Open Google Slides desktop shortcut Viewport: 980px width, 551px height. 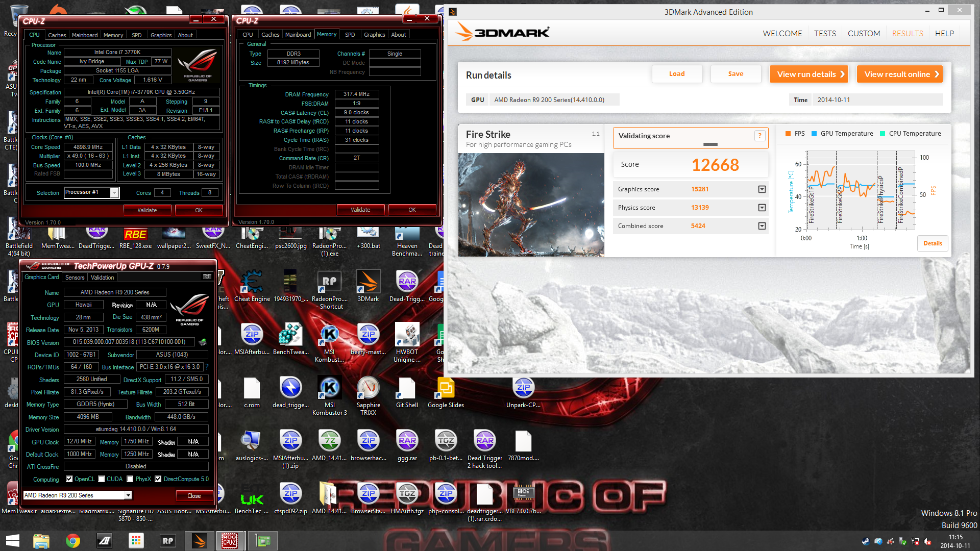446,387
